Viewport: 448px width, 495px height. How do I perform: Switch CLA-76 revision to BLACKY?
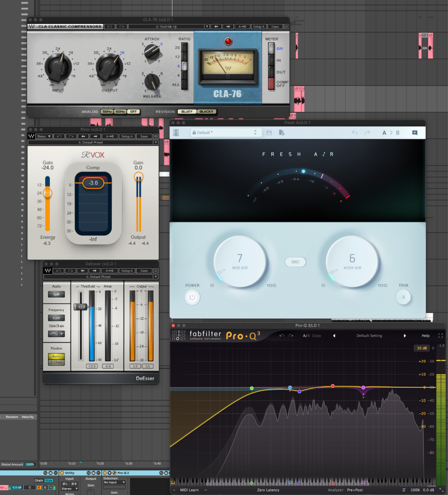point(207,112)
